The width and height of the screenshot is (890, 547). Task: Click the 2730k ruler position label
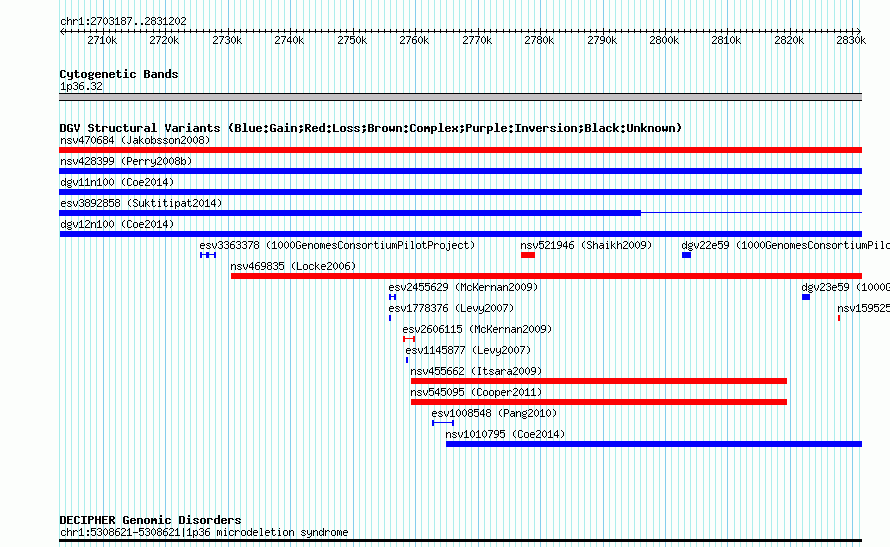(x=227, y=40)
